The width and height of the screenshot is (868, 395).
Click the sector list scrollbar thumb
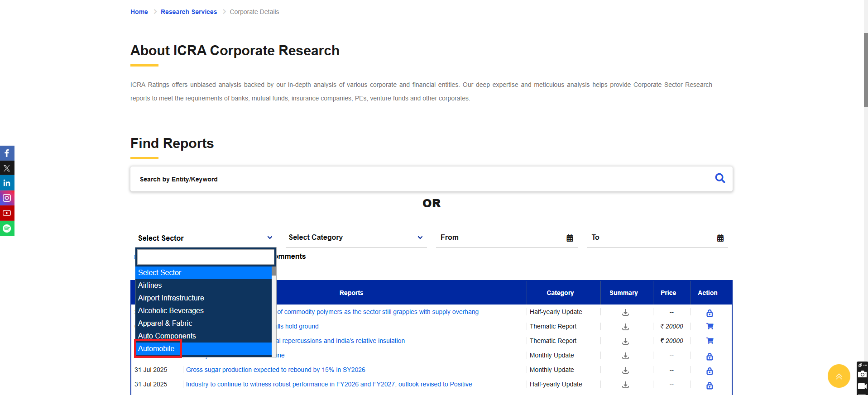[x=273, y=271]
